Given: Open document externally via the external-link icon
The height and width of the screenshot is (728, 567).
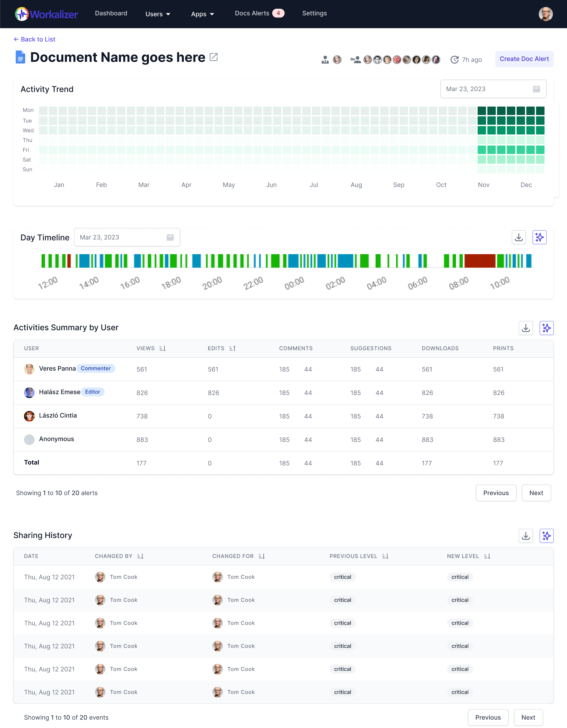Looking at the screenshot, I should pyautogui.click(x=213, y=57).
